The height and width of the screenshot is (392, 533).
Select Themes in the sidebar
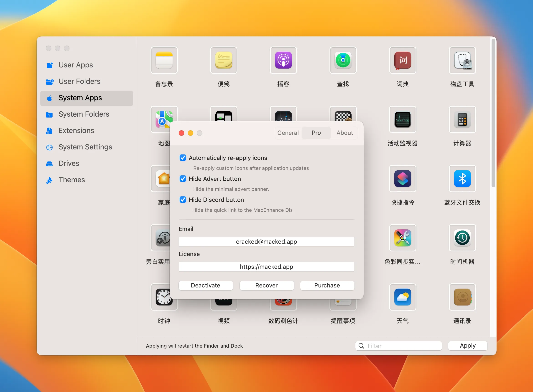coord(72,180)
